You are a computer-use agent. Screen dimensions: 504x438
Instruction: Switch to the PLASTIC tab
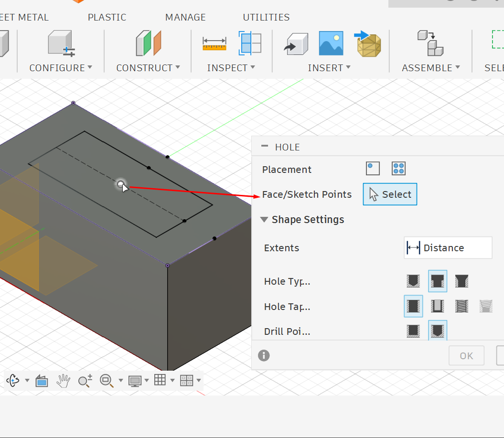point(107,17)
